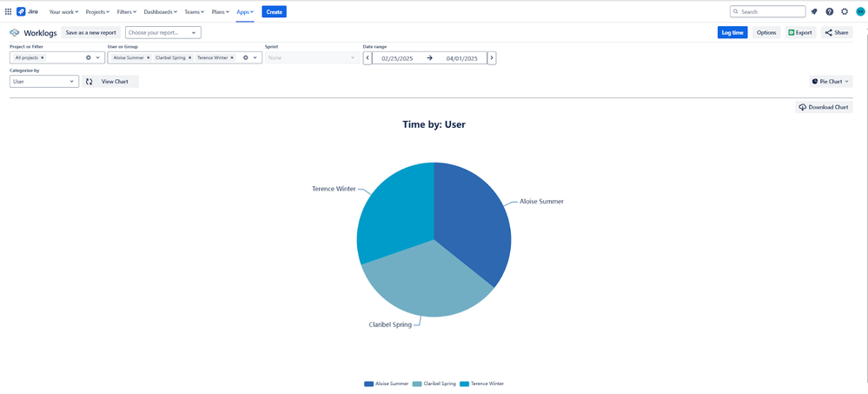Viewport: 868px width, 394px height.
Task: Click the Search input field
Action: pyautogui.click(x=768, y=11)
